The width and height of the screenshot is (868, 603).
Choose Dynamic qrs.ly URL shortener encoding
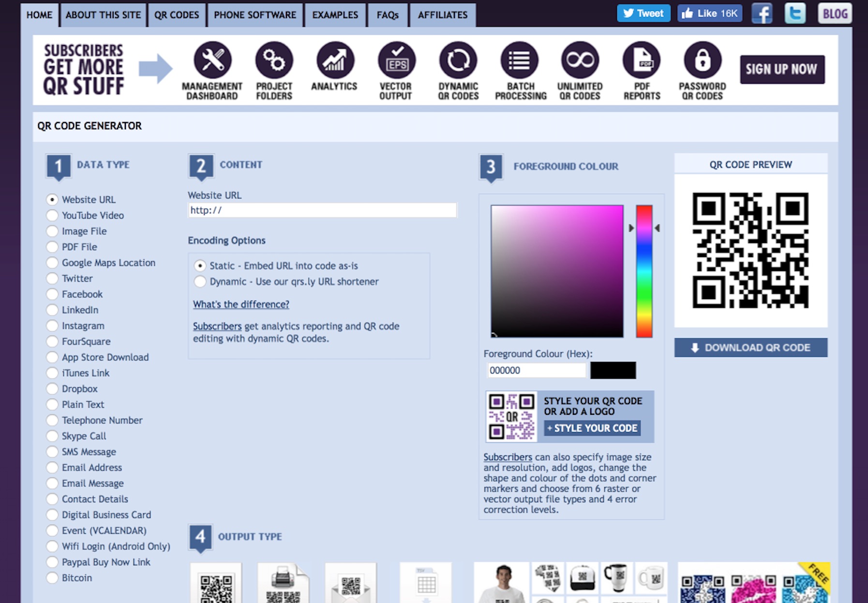200,282
